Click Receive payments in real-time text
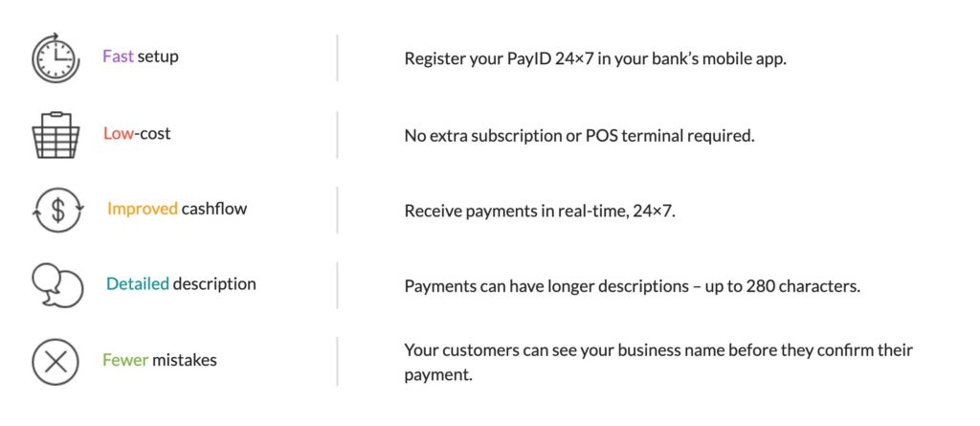 540,211
